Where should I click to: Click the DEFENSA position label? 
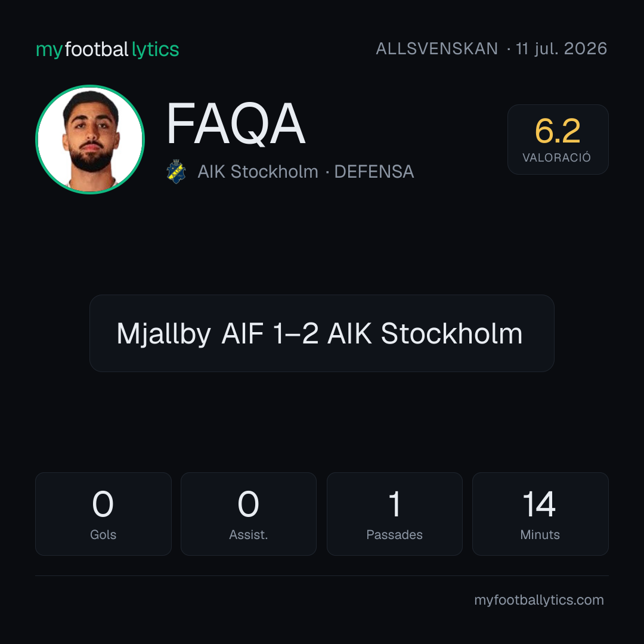[x=374, y=172]
